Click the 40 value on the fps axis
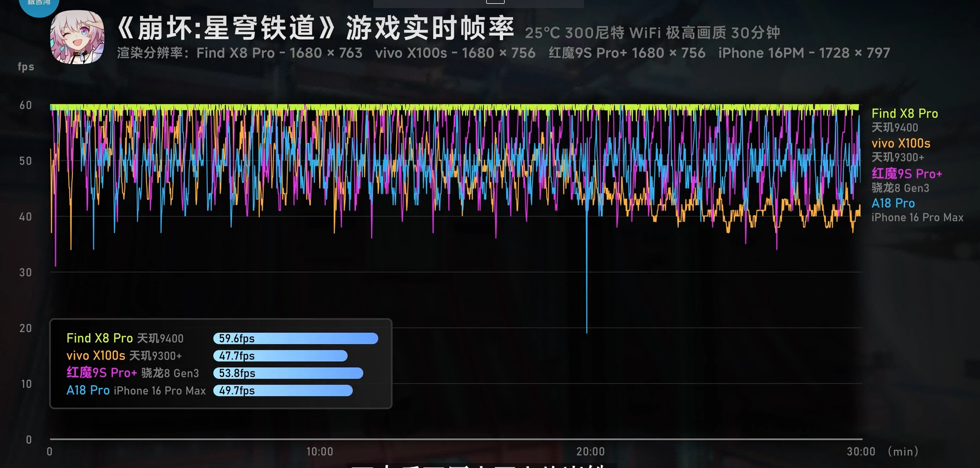The image size is (980, 468). 26,217
